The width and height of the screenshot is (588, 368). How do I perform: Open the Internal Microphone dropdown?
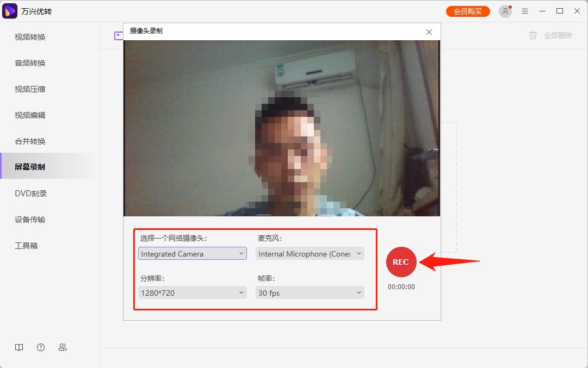pyautogui.click(x=310, y=254)
